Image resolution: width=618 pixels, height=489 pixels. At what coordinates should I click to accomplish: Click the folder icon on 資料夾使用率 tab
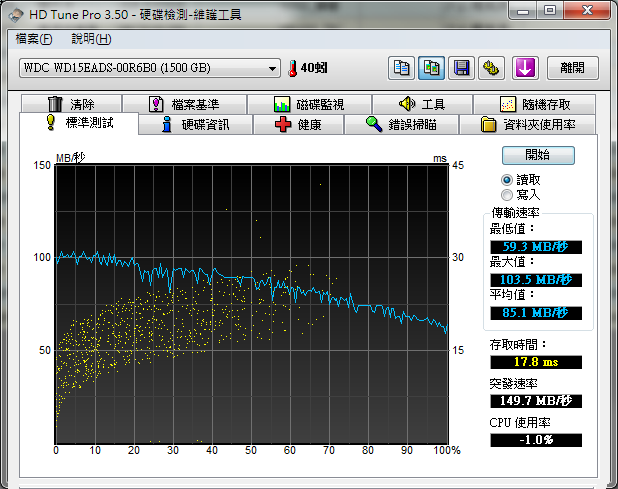tap(488, 125)
